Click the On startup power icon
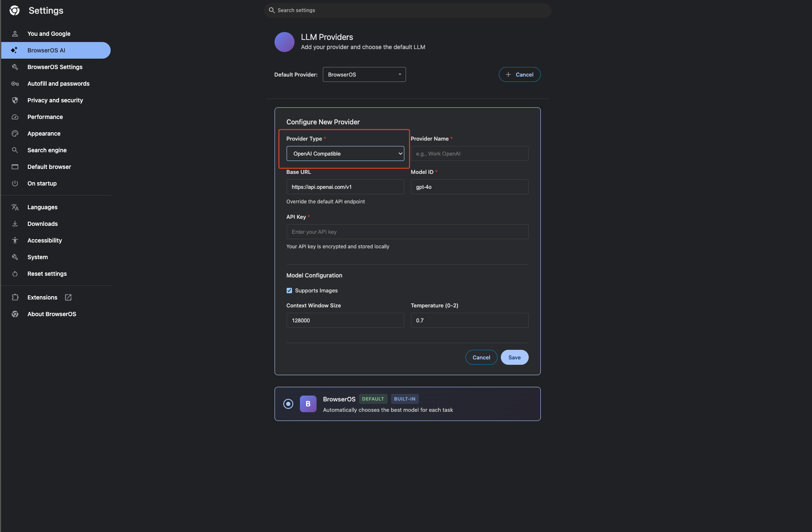812x532 pixels. [15, 183]
